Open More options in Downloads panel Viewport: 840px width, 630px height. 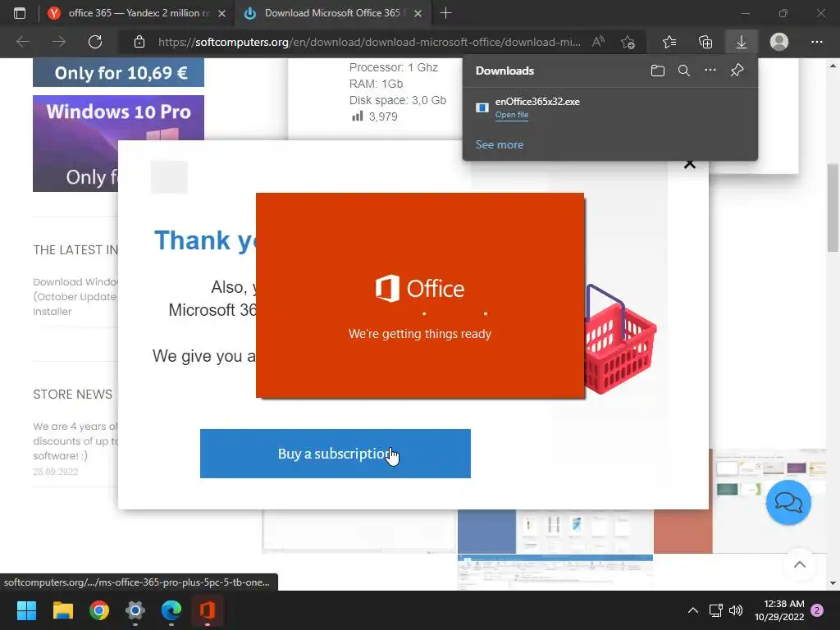point(710,71)
